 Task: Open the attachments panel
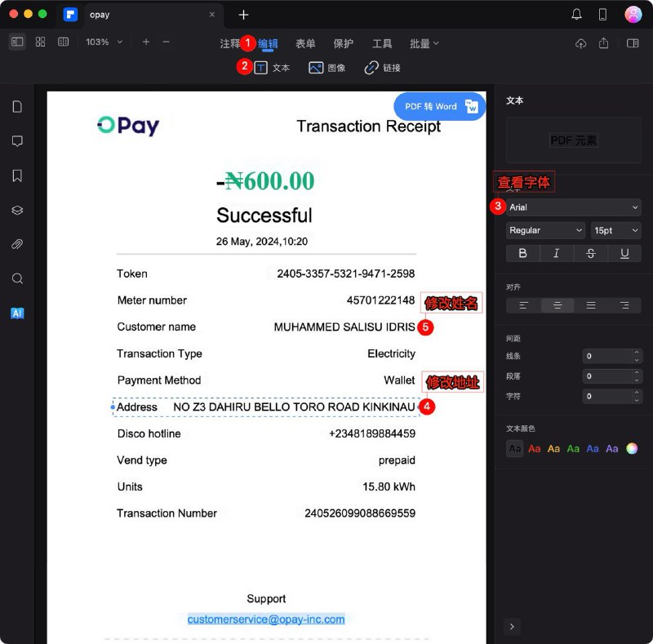point(17,244)
